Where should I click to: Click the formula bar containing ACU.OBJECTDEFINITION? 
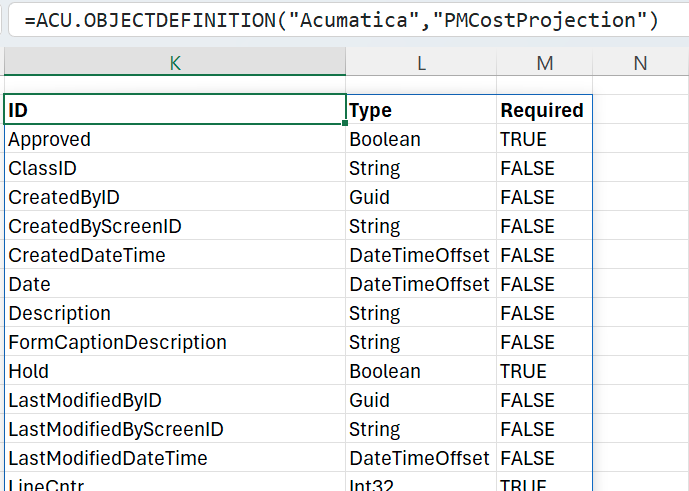pyautogui.click(x=347, y=20)
